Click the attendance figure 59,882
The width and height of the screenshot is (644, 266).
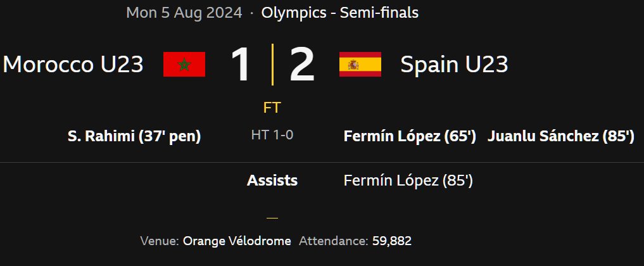pos(391,241)
